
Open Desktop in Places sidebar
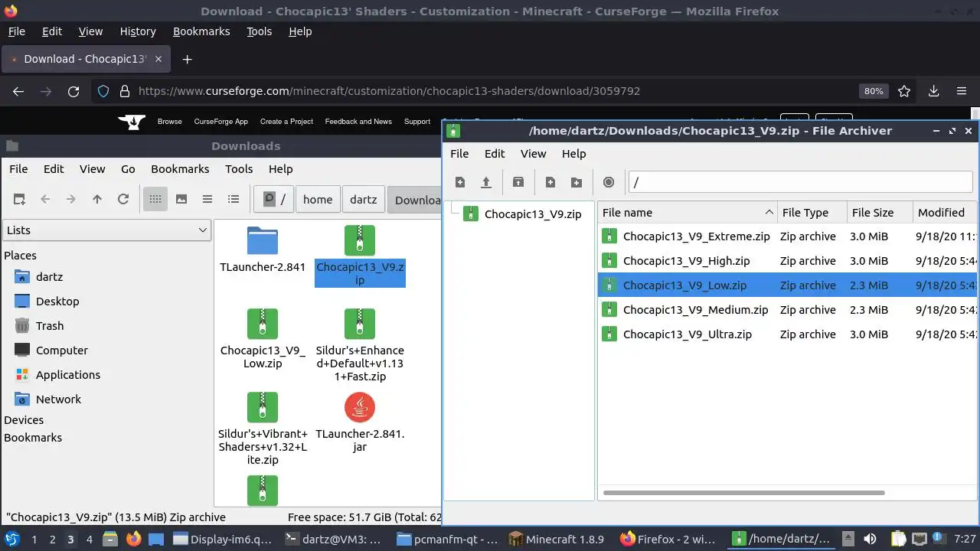pyautogui.click(x=57, y=302)
